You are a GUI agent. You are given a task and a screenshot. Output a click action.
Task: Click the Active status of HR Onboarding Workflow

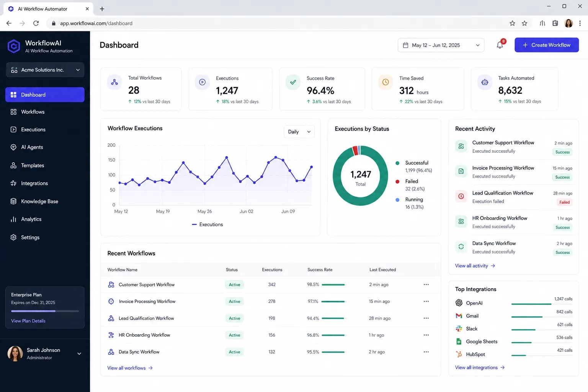(x=234, y=335)
